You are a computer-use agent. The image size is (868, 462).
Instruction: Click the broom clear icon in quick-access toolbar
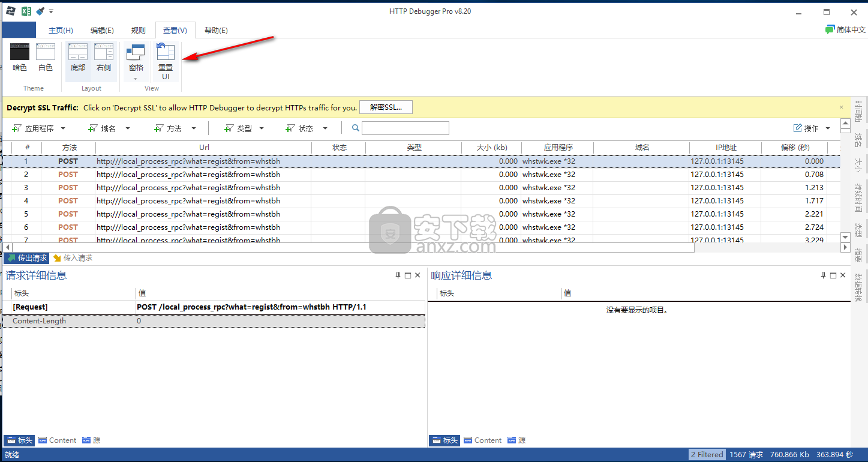coord(40,11)
